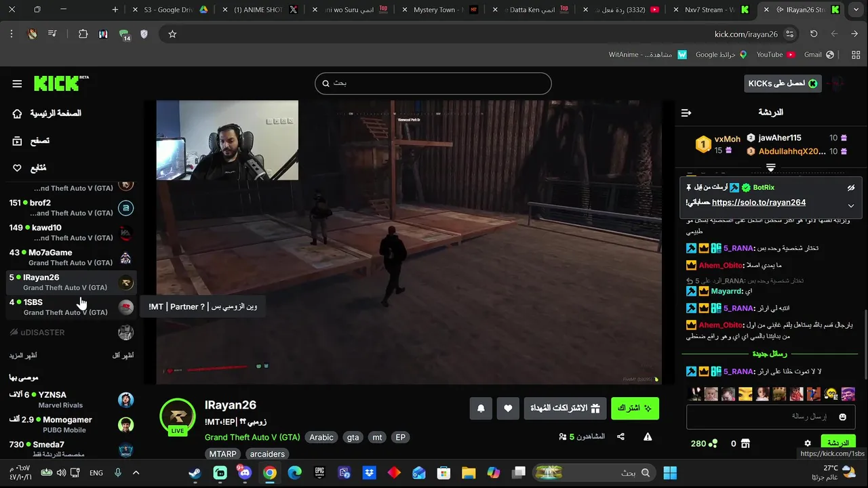Expand pinned message with chevron

pos(851,205)
